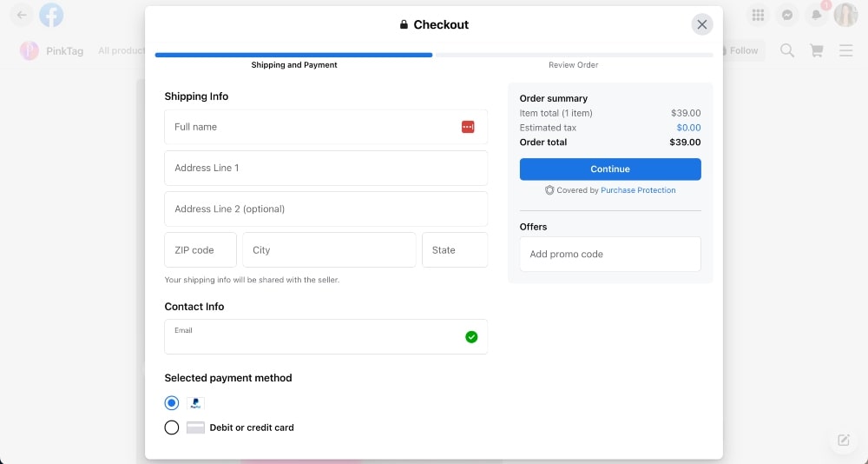Viewport: 868px width, 464px height.
Task: Select the PayPal payment radio button
Action: tap(172, 403)
